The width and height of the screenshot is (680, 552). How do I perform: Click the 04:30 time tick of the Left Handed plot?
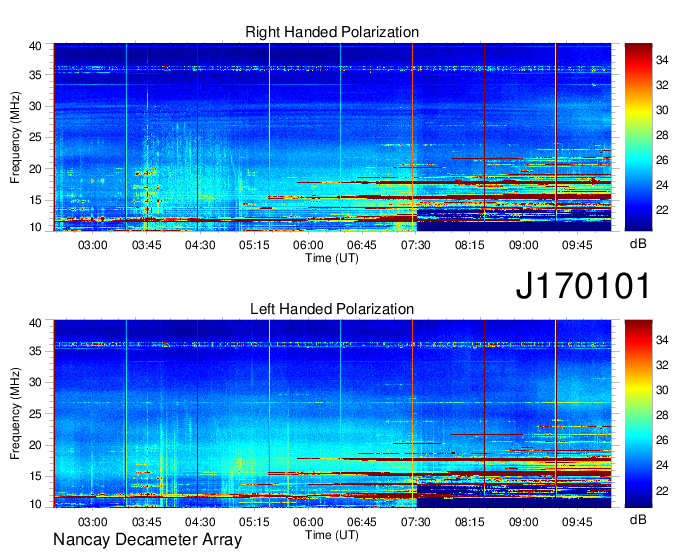point(200,522)
